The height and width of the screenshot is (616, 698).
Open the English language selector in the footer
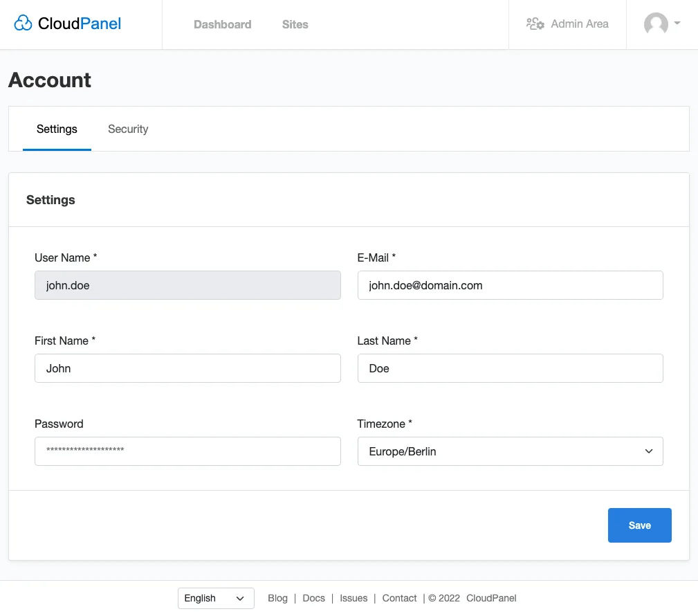pyautogui.click(x=215, y=598)
